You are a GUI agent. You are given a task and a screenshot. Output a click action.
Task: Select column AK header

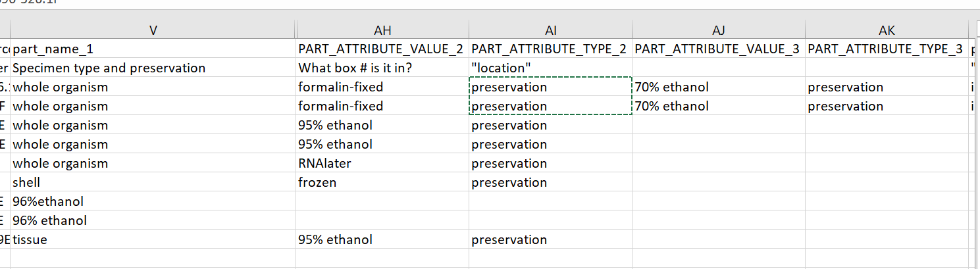pos(887,30)
